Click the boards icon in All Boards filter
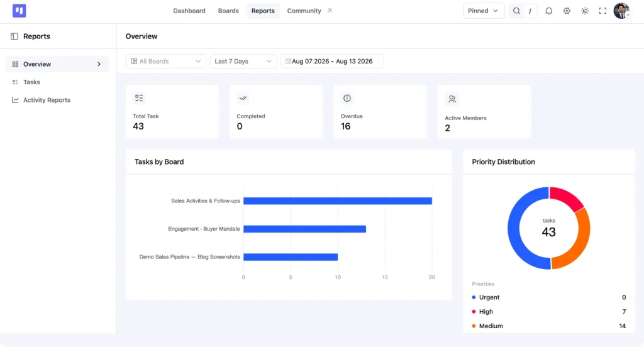 pyautogui.click(x=134, y=61)
